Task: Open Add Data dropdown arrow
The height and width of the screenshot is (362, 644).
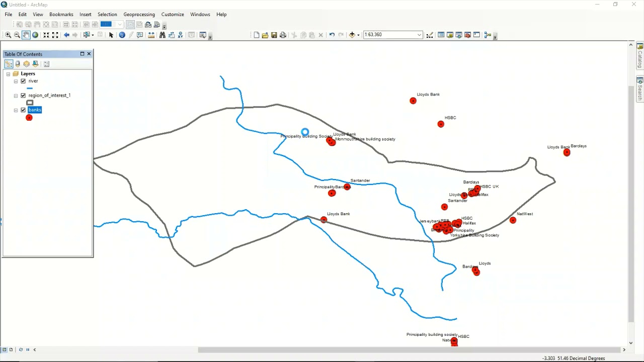Action: [x=358, y=35]
